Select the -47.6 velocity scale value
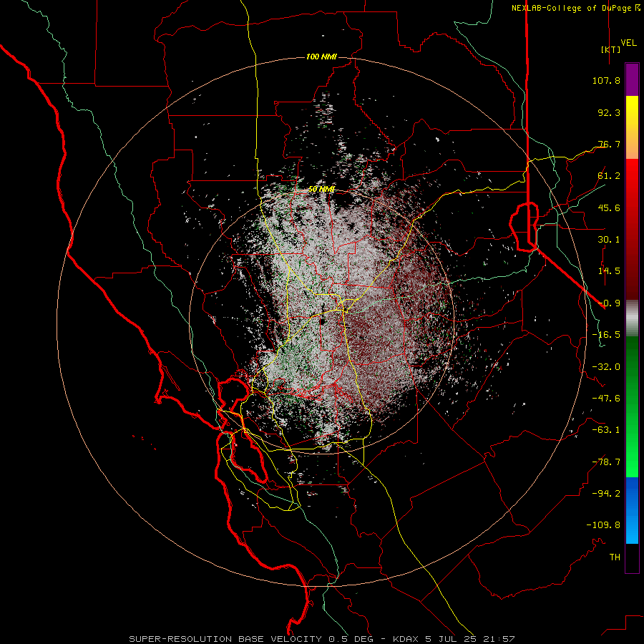Image resolution: width=644 pixels, height=644 pixels. coord(606,399)
